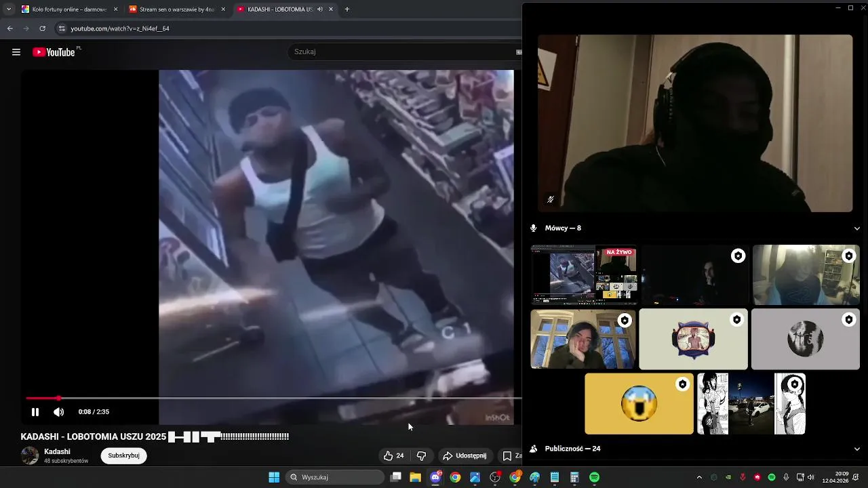Image resolution: width=868 pixels, height=488 pixels.
Task: Click the save bookmark icon beside Udostępnij
Action: point(507,456)
